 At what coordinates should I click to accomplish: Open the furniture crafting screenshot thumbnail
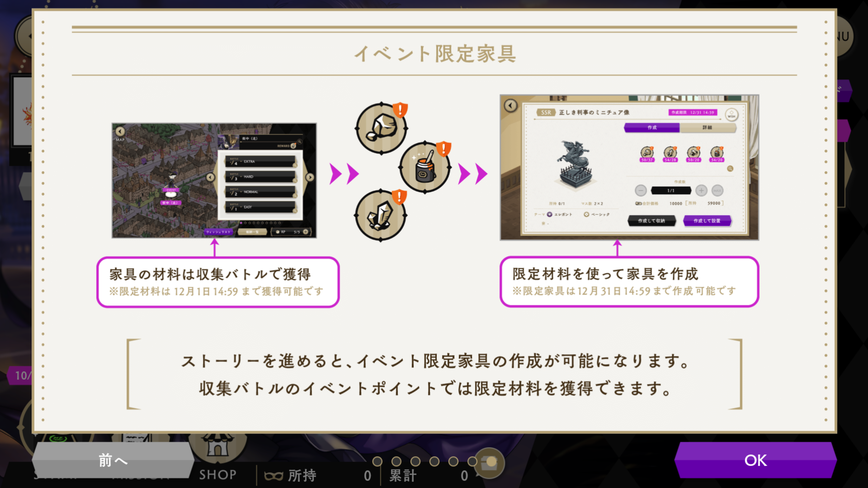coord(630,167)
